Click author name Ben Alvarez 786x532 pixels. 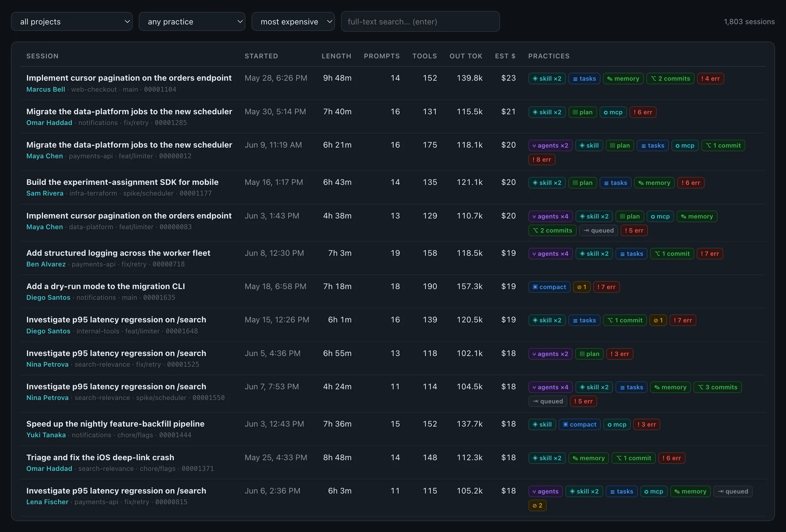point(46,264)
